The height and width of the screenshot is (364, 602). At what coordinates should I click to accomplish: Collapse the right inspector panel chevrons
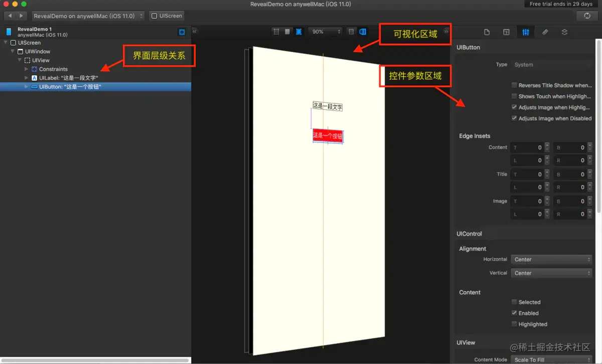point(446,31)
